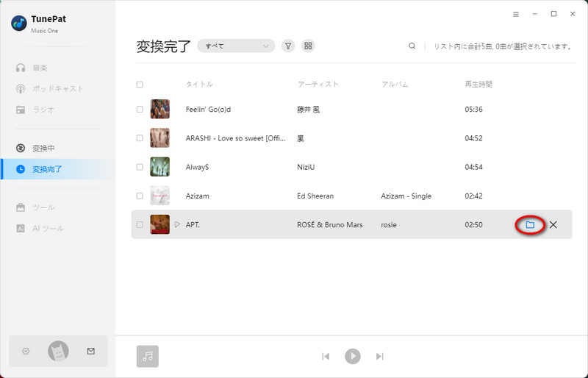Click the search magnifier icon
This screenshot has height=378, width=588.
tap(412, 46)
